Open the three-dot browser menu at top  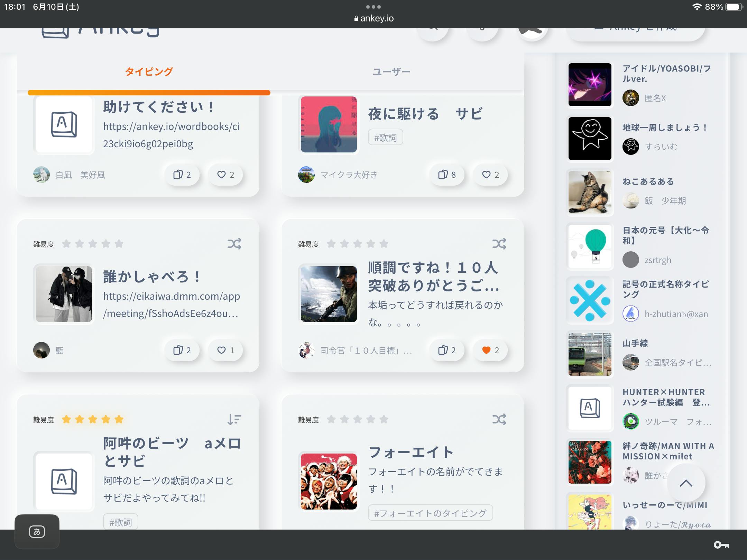(373, 7)
